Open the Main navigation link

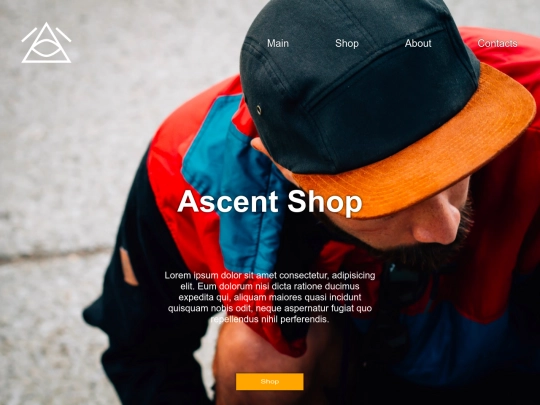click(278, 43)
